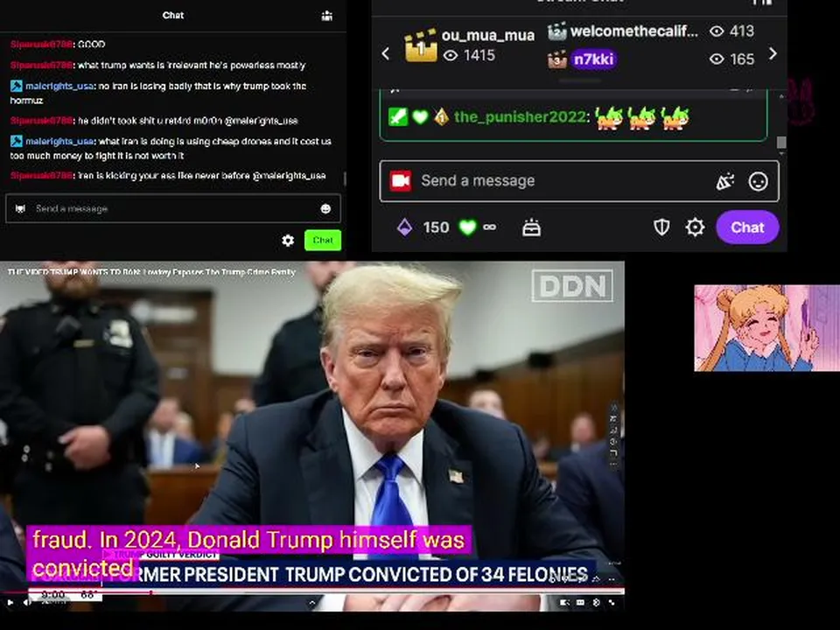Click the purple Chat send button
Viewport: 840px width, 630px height.
pyautogui.click(x=747, y=227)
